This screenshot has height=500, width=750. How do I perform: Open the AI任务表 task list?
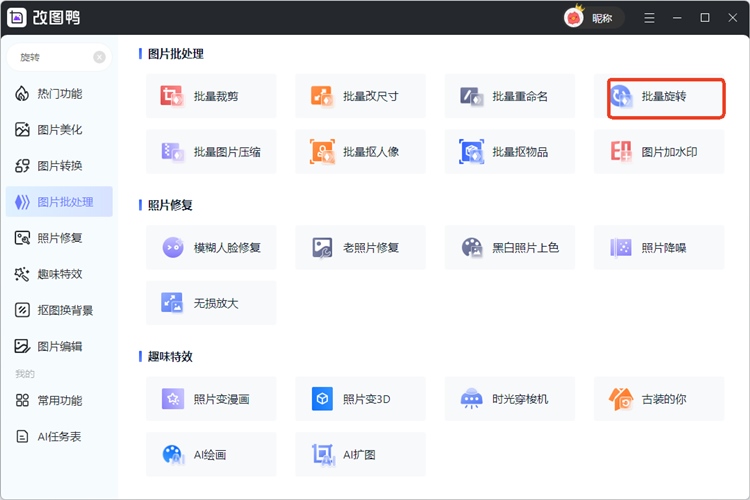59,436
